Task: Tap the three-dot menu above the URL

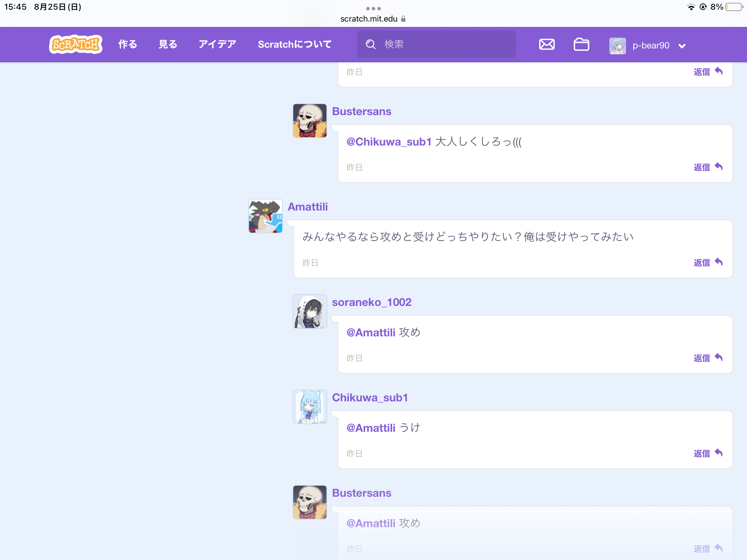Action: pyautogui.click(x=373, y=8)
